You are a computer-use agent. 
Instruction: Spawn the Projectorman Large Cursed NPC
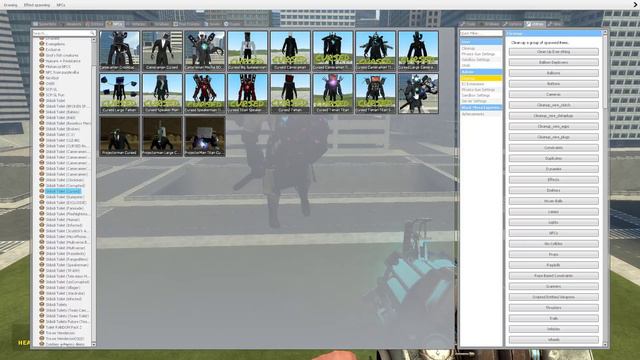pyautogui.click(x=162, y=136)
